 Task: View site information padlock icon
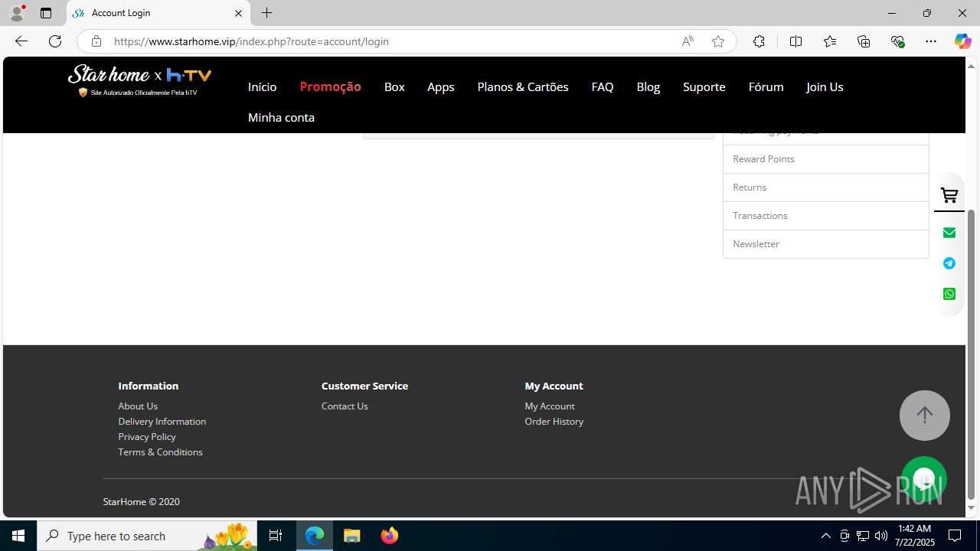click(96, 41)
